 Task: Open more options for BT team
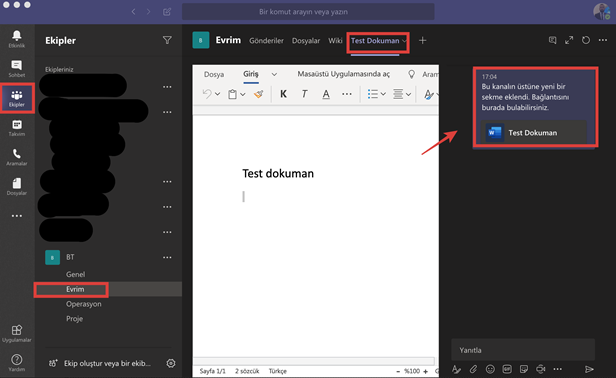click(167, 257)
